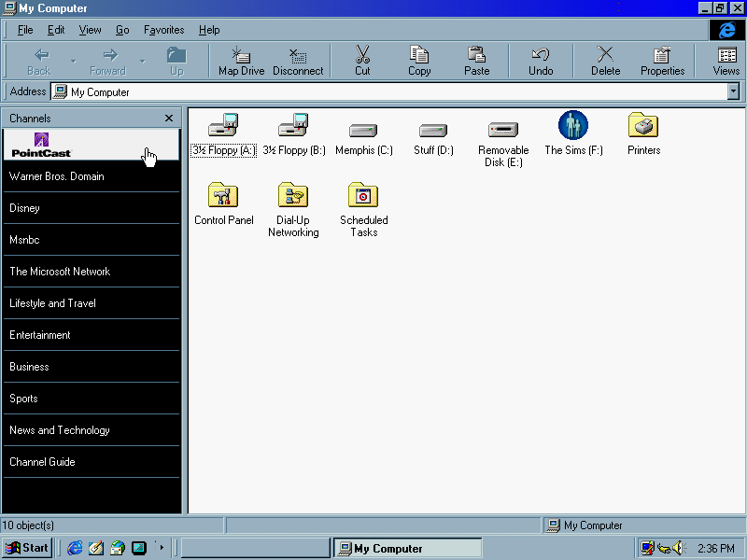Open the Forward button history dropdown arrow
Viewport: 747px width, 560px height.
pos(143,62)
